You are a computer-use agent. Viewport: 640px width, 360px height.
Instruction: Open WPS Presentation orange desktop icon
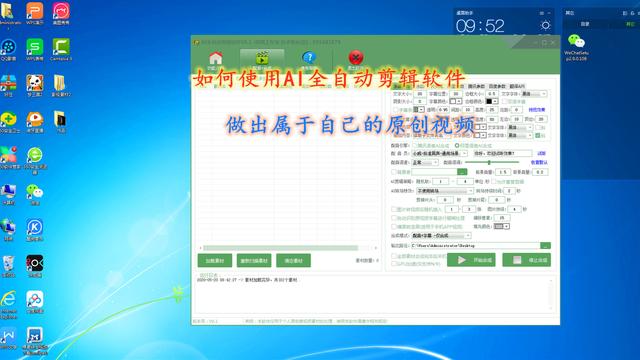click(x=35, y=11)
